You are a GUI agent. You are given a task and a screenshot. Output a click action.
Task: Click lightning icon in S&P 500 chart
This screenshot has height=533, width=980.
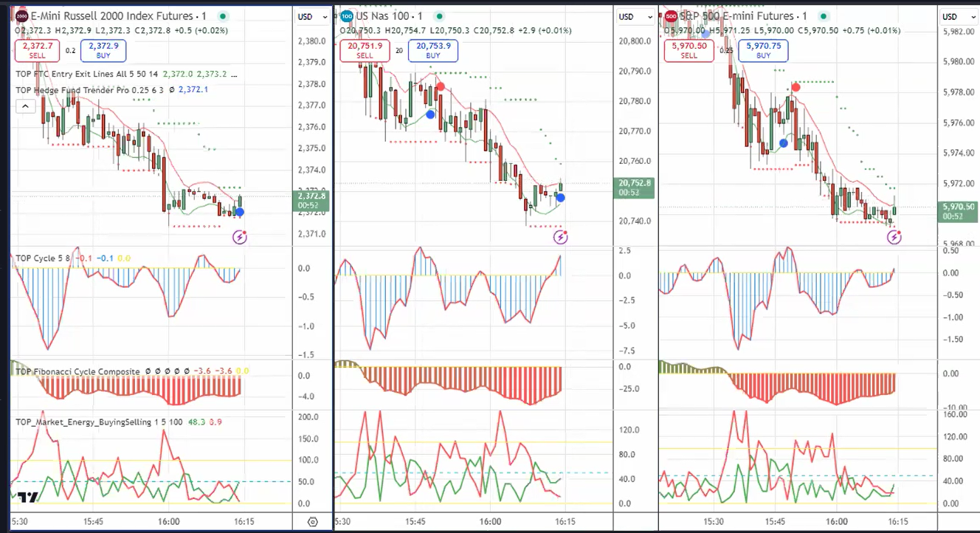coord(894,237)
